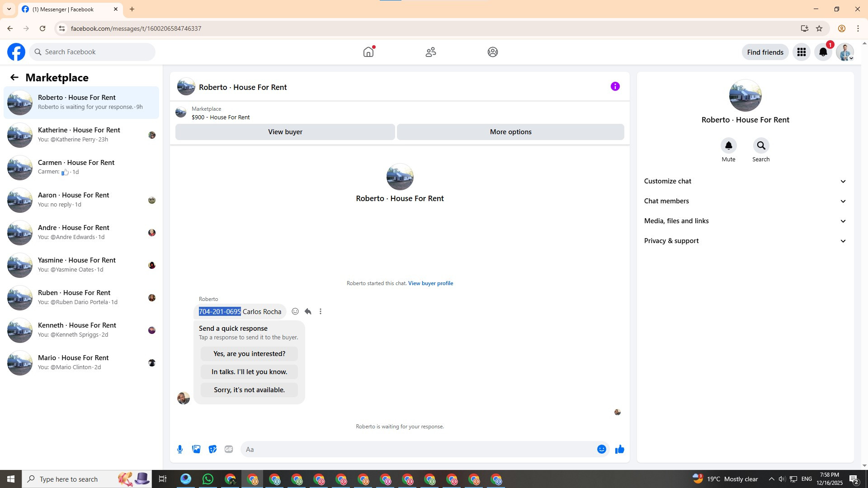Open the Home feed icon

(x=368, y=52)
